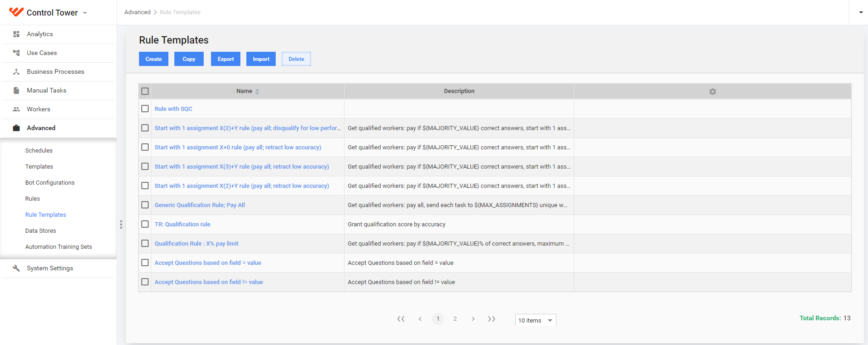The image size is (868, 345).
Task: Check the X(3)+Y rule row checkbox
Action: point(145,166)
